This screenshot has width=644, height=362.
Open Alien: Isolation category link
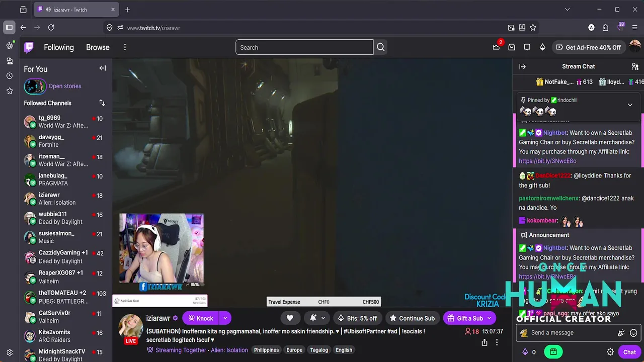[x=229, y=350]
